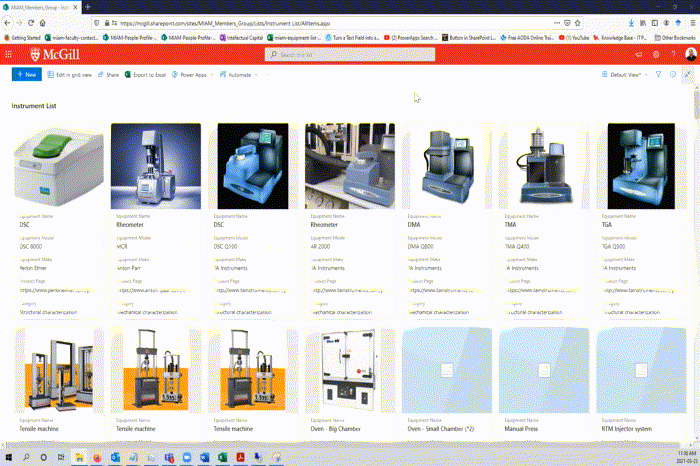Bookmark the page with the star icon
This screenshot has width=700, height=466.
[x=577, y=23]
